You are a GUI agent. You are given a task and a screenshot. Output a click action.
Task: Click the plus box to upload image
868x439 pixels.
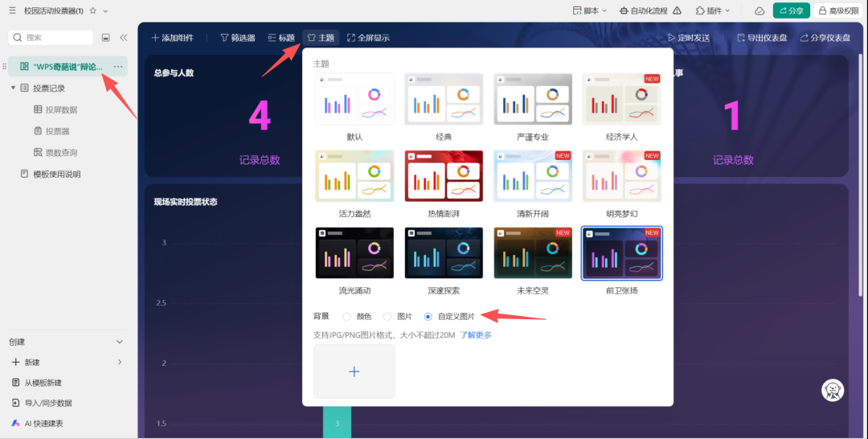click(354, 371)
